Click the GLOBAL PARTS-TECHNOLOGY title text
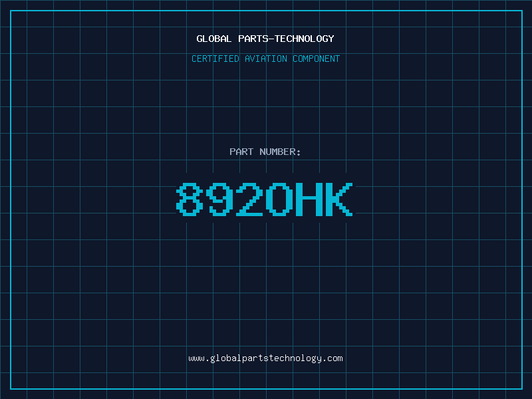The image size is (532, 399). tap(265, 39)
